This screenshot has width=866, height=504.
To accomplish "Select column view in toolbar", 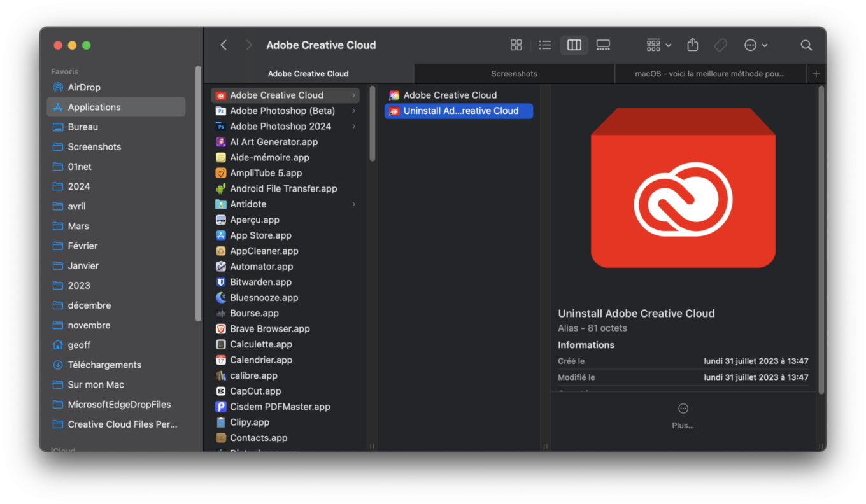I will pos(574,45).
